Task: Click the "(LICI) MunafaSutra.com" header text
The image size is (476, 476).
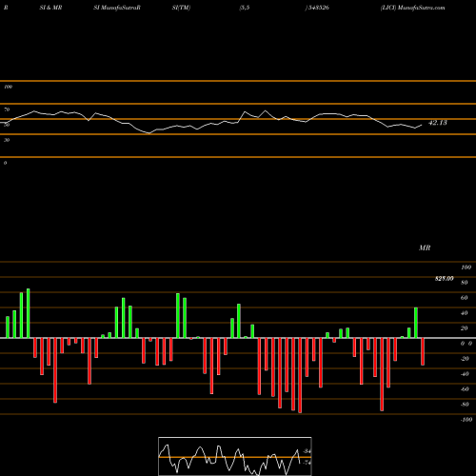Action: click(412, 8)
